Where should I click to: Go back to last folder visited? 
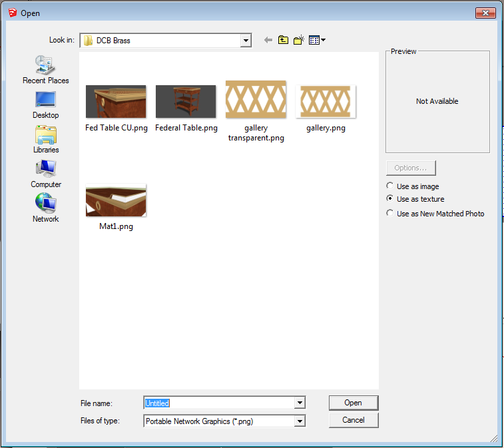(x=268, y=40)
